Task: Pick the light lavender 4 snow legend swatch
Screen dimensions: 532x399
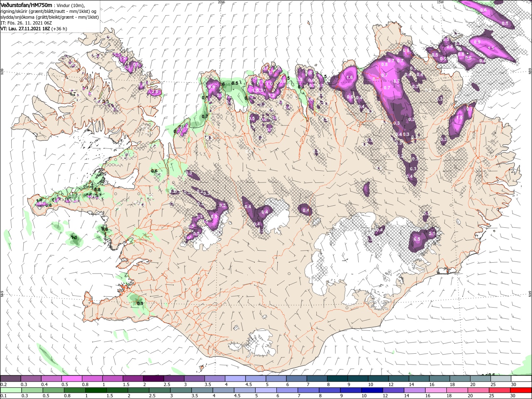Action: (235, 379)
